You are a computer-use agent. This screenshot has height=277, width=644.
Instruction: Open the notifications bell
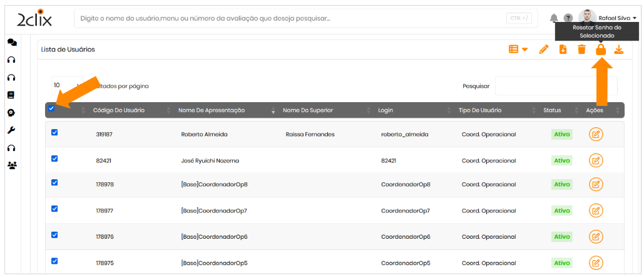tap(554, 18)
